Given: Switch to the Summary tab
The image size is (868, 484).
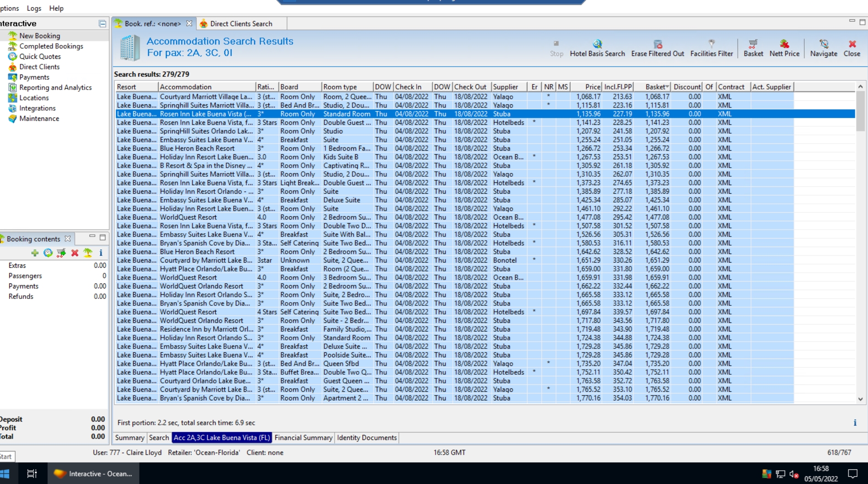Looking at the screenshot, I should 129,438.
